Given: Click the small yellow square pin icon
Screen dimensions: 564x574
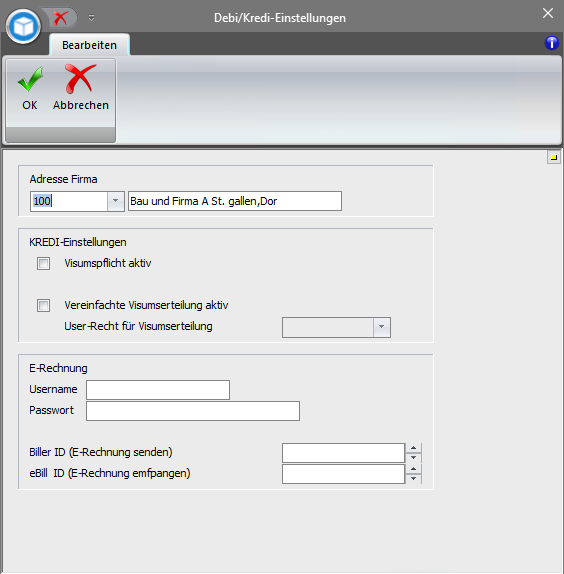Looking at the screenshot, I should click(554, 157).
